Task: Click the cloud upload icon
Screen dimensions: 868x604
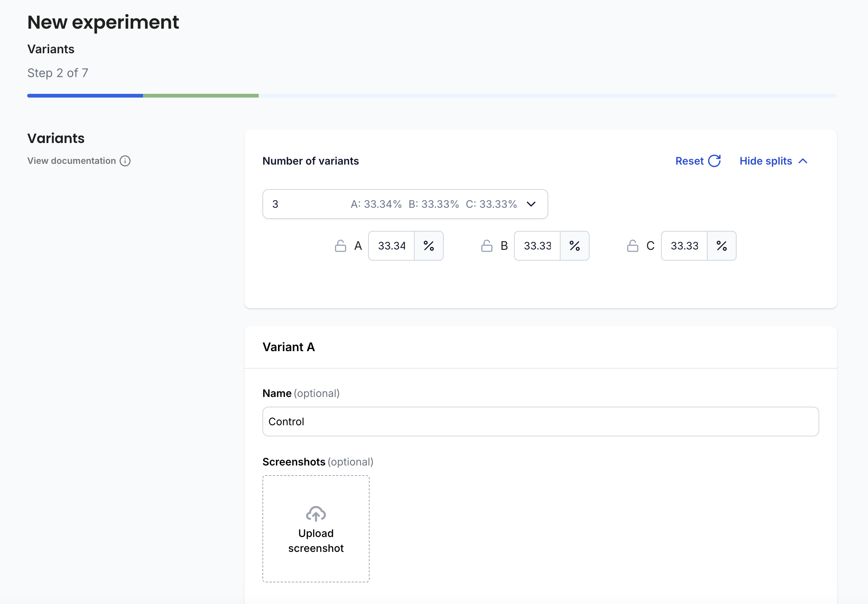Action: [x=316, y=514]
